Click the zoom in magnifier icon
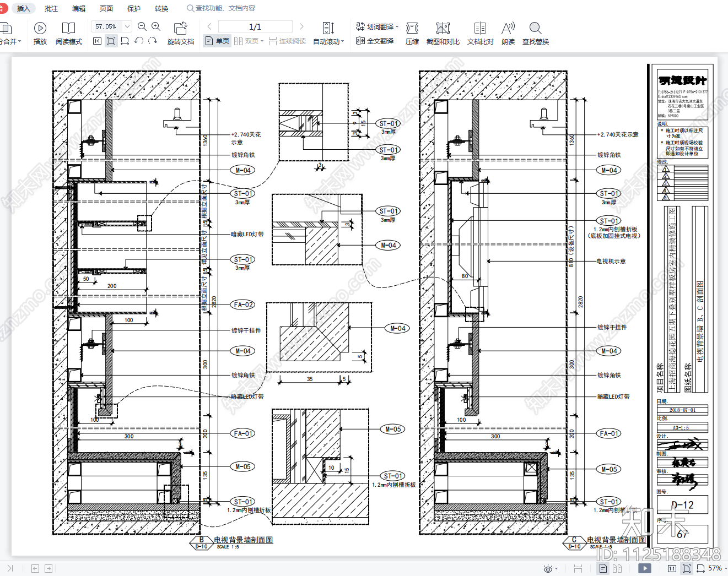728x576 pixels. (x=156, y=26)
